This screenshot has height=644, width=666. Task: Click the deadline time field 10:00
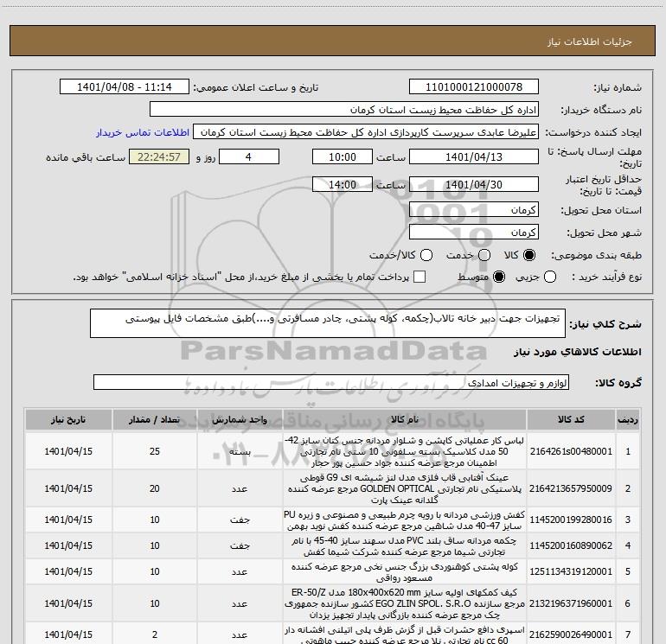pos(343,157)
